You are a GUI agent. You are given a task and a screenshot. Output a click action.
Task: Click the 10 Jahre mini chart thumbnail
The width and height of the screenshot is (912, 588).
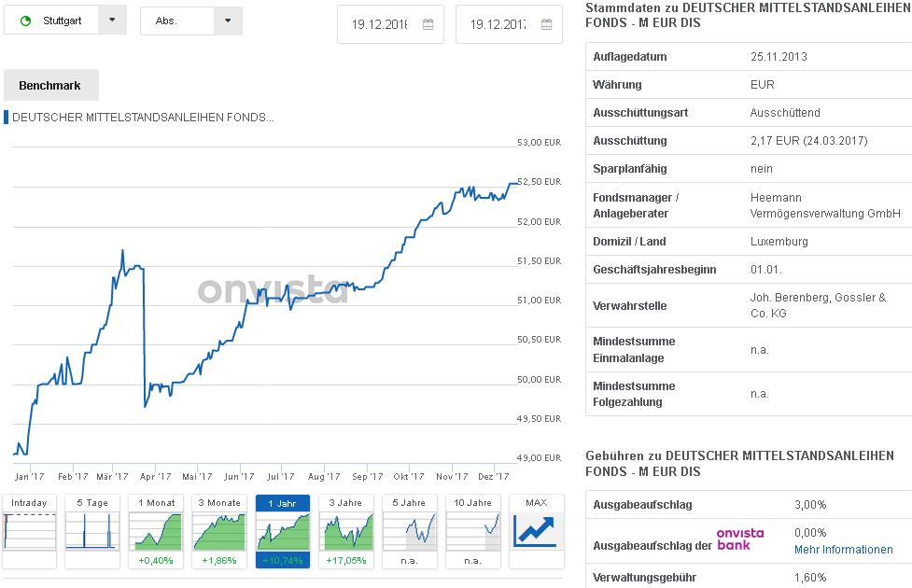[472, 531]
